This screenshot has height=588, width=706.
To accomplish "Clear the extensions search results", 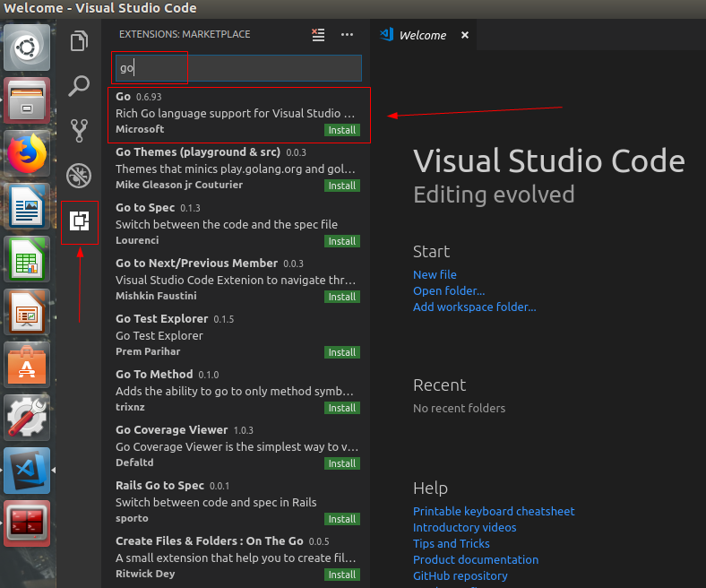I will pyautogui.click(x=318, y=35).
